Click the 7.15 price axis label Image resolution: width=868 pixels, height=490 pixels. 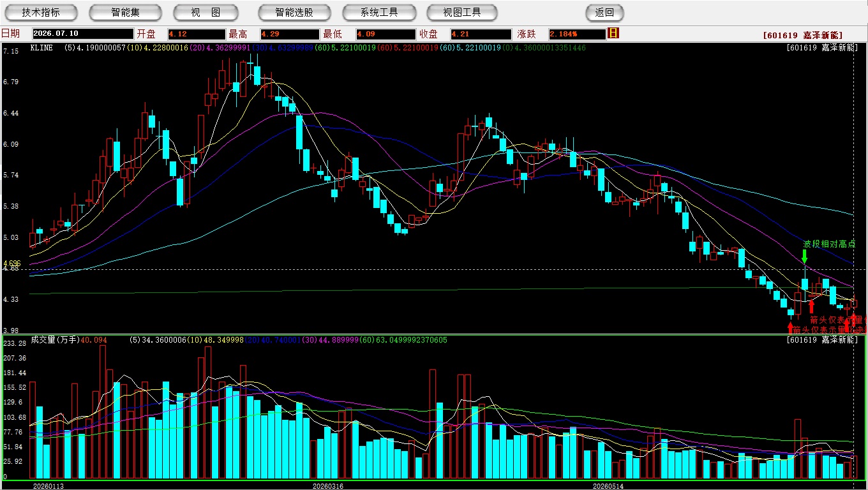tap(10, 50)
